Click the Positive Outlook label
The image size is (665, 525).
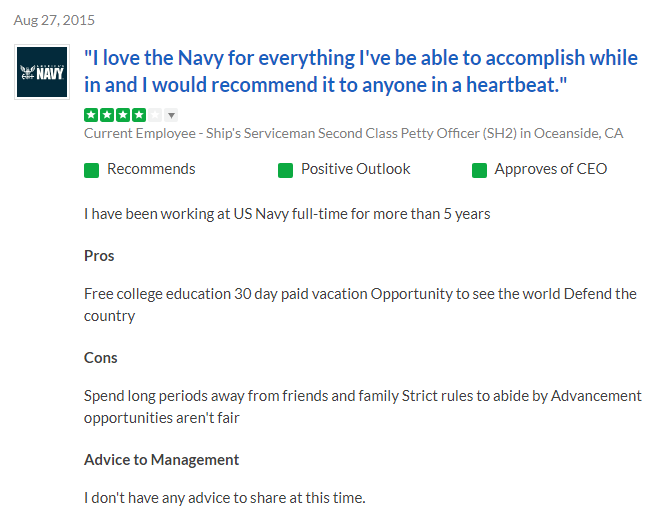(x=355, y=169)
